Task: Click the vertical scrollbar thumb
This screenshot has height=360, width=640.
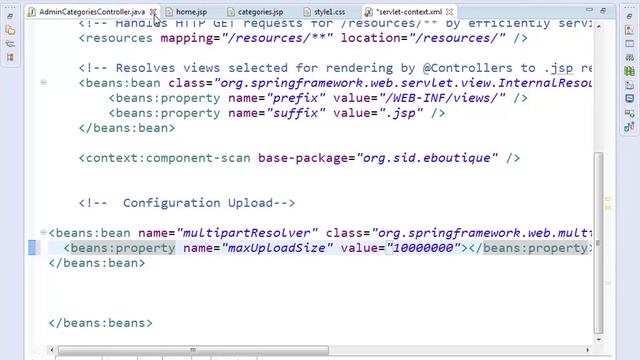Action: [x=599, y=243]
